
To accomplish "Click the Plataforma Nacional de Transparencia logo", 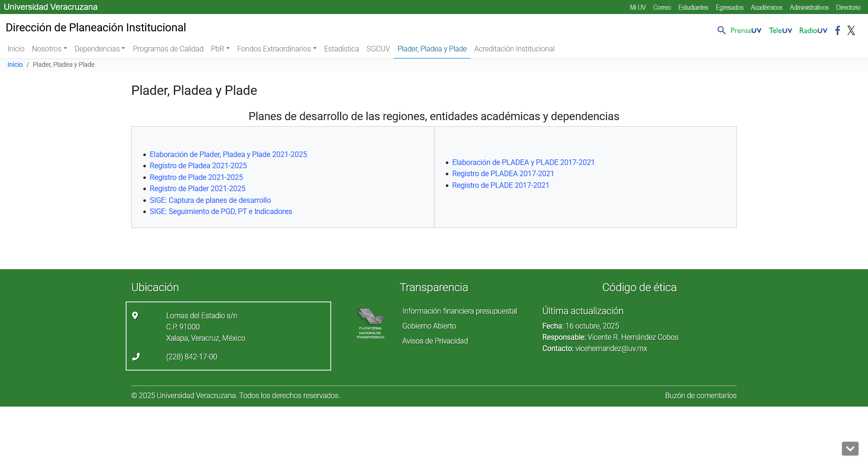I will point(370,323).
